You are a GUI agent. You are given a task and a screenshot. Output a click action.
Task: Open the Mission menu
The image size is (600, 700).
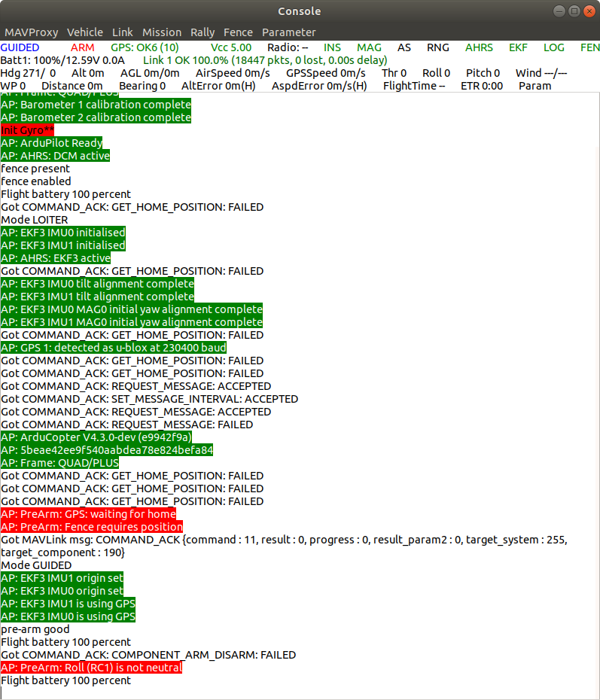[x=162, y=32]
